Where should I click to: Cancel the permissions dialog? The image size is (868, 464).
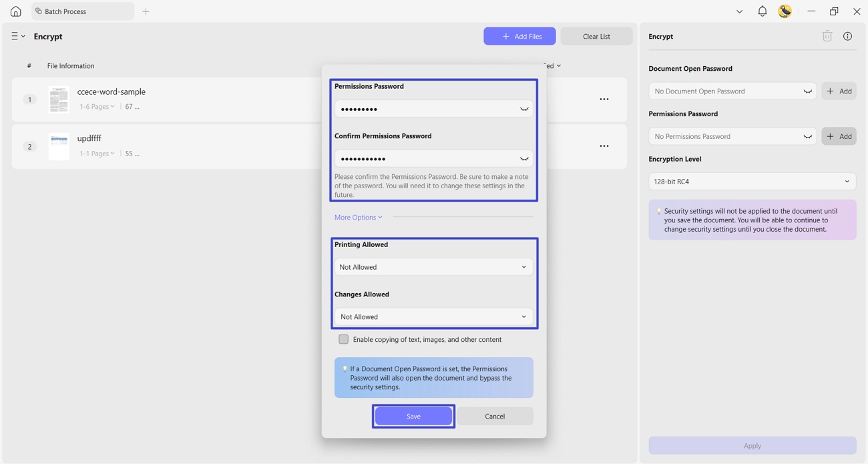(495, 416)
